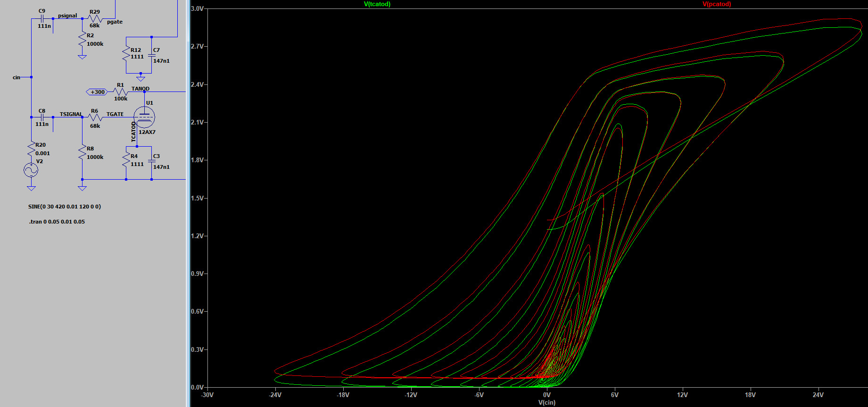Image resolution: width=868 pixels, height=407 pixels.
Task: Click the +300 supply port flag
Action: pos(97,92)
